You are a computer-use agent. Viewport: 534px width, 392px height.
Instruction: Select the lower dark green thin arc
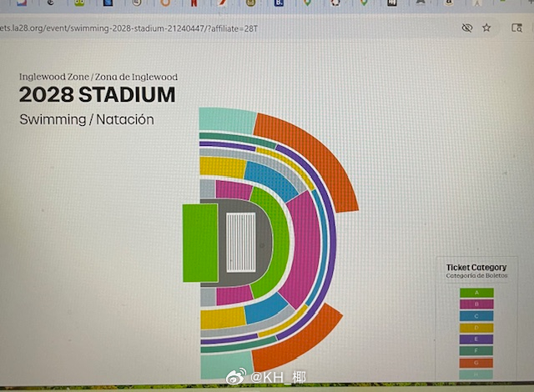click(x=239, y=345)
